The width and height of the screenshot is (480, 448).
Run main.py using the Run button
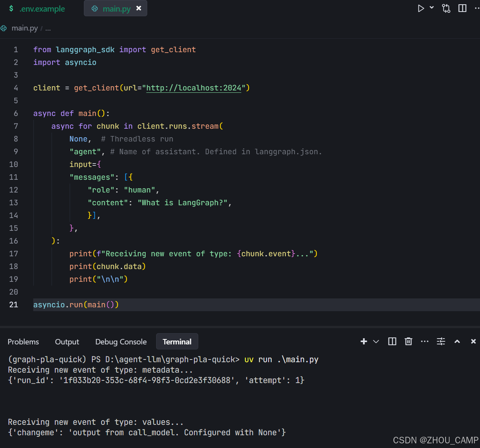pos(421,8)
